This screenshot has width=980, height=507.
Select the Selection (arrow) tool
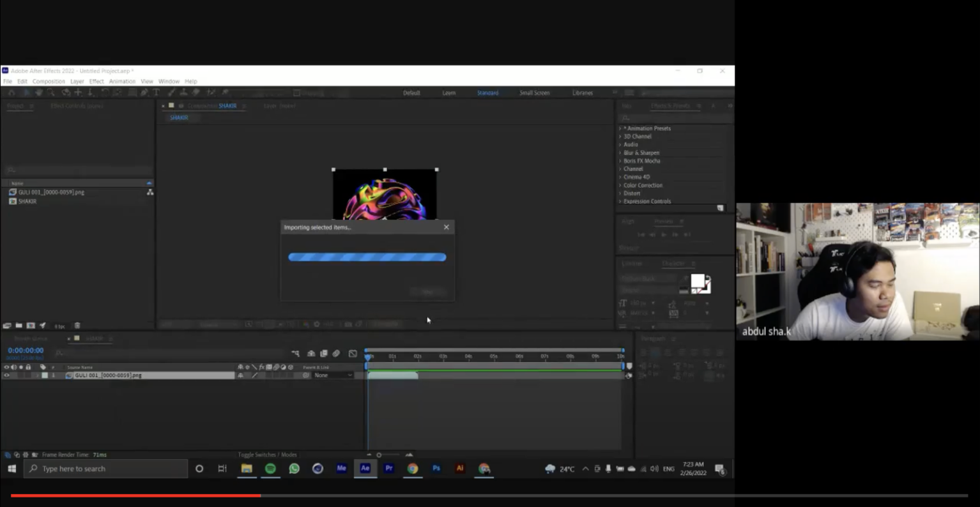[x=27, y=93]
